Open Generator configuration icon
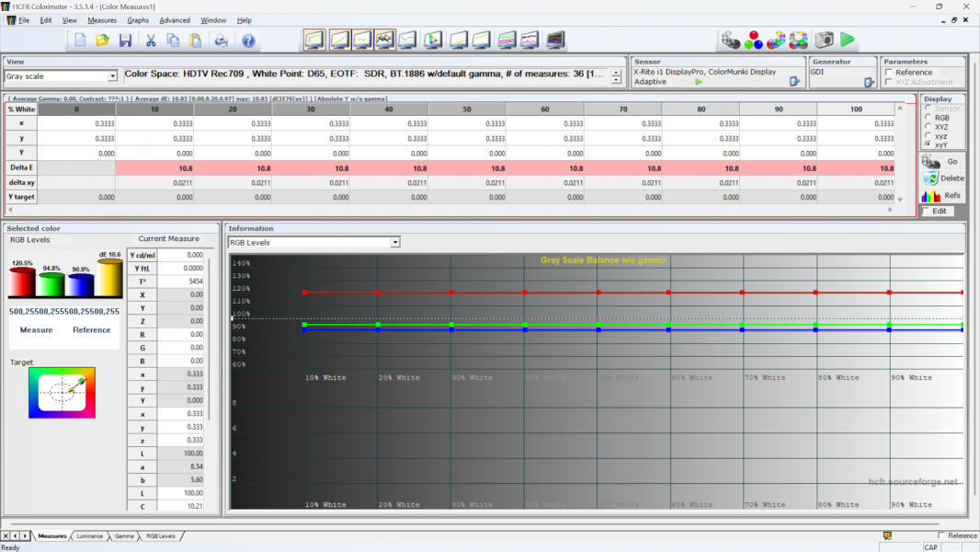 pos(869,82)
